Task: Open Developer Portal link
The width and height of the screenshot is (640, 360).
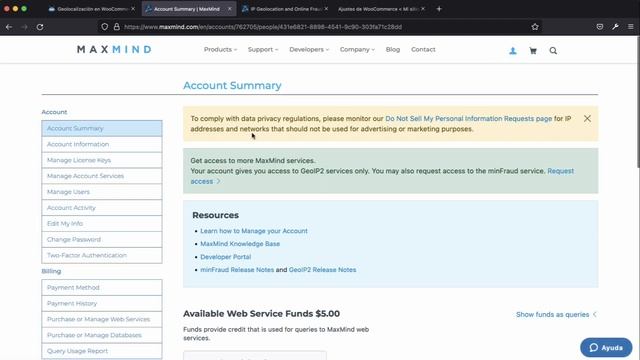Action: click(225, 257)
